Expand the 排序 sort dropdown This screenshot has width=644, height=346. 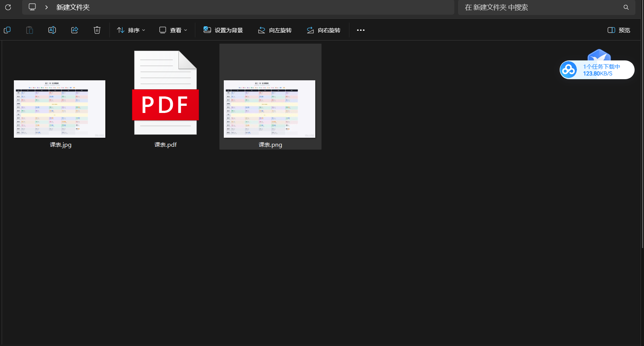pos(131,30)
